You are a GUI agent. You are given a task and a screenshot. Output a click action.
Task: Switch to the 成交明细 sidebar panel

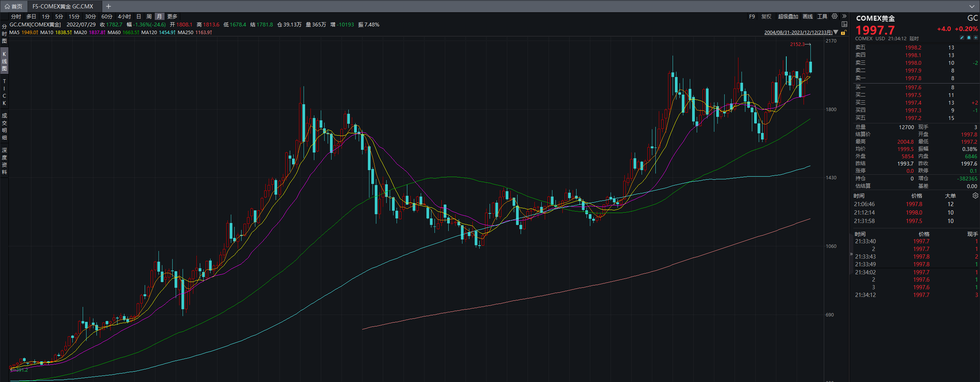tap(4, 126)
